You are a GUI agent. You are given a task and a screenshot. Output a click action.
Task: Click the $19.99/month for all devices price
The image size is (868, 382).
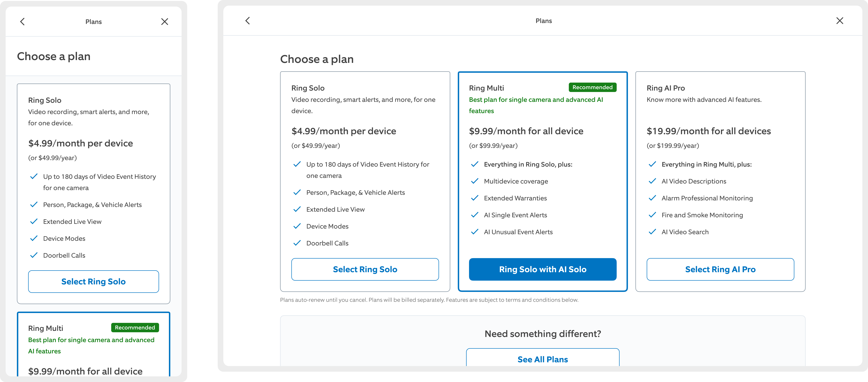709,131
